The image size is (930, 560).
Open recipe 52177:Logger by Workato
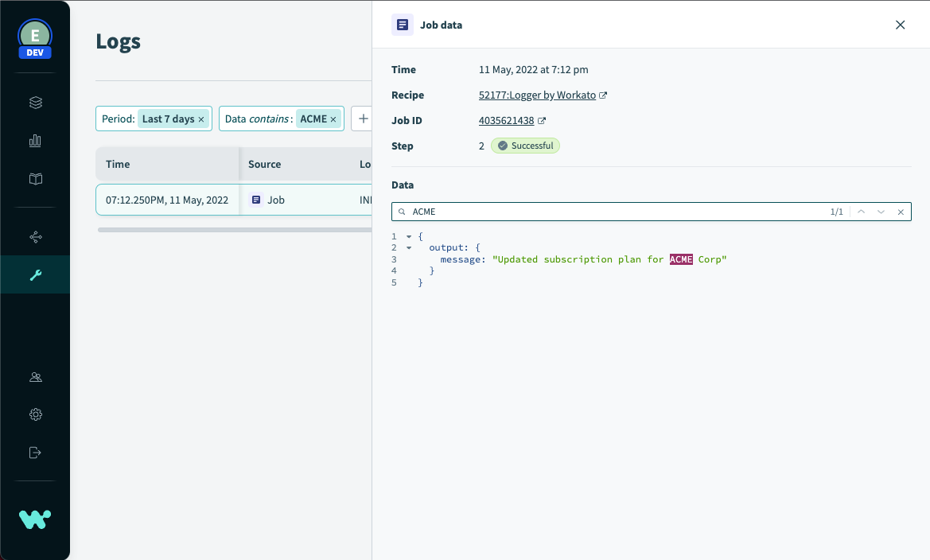pyautogui.click(x=538, y=95)
